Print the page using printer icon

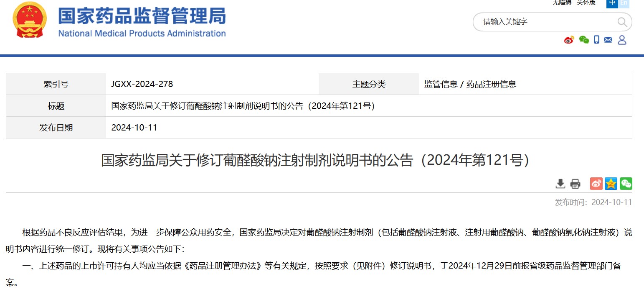point(575,184)
